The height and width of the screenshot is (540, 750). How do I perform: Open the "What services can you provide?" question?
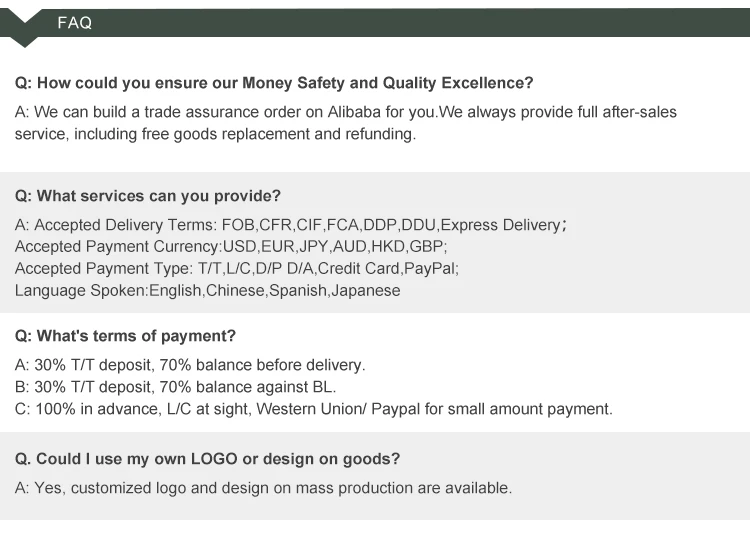click(x=148, y=196)
